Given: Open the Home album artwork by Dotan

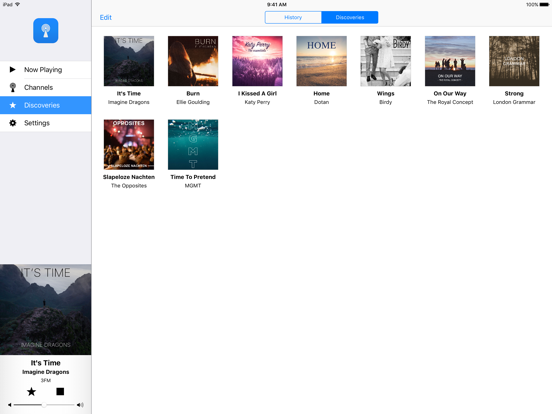Looking at the screenshot, I should (321, 61).
